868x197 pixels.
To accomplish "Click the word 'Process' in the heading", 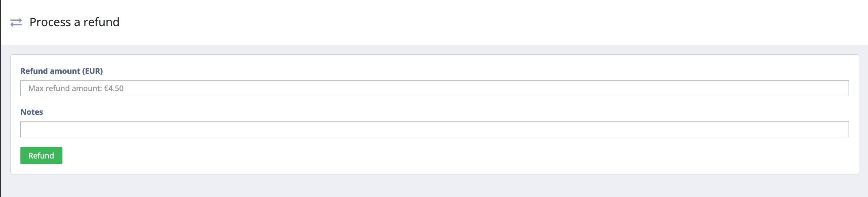I will tap(50, 22).
